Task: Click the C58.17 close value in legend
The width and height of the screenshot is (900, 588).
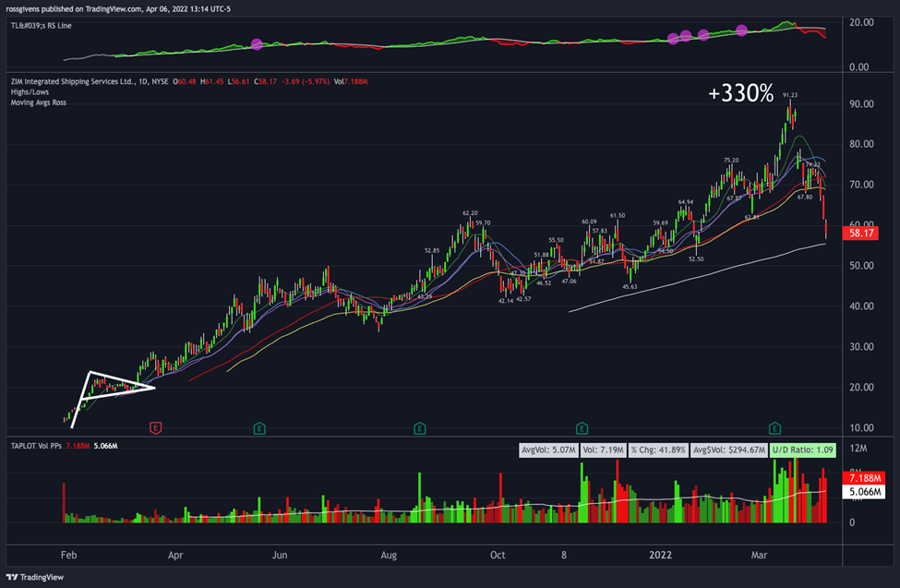Action: 265,81
